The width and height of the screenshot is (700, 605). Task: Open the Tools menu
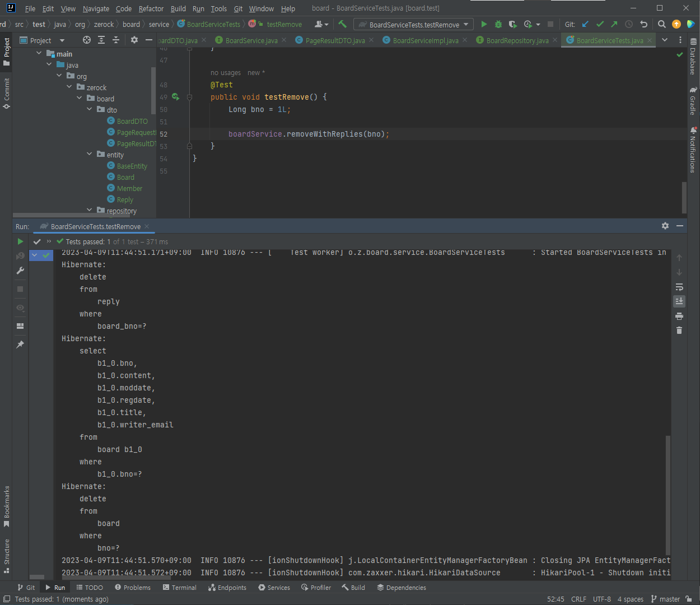click(219, 8)
